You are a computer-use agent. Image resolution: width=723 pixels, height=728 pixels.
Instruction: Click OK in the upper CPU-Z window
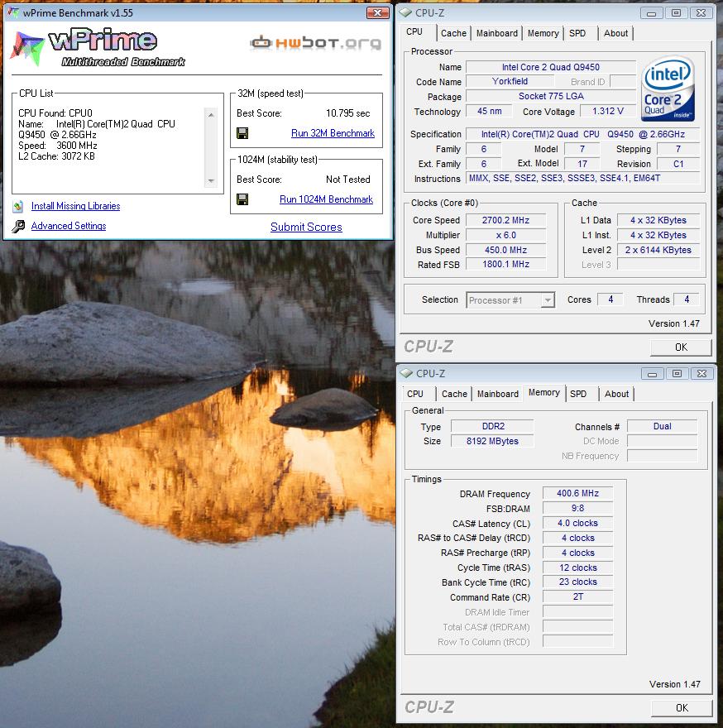681,347
